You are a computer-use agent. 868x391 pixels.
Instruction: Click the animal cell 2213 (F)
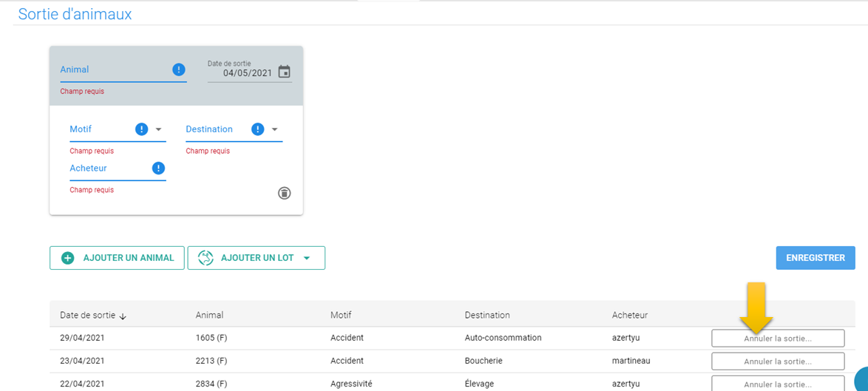point(211,361)
